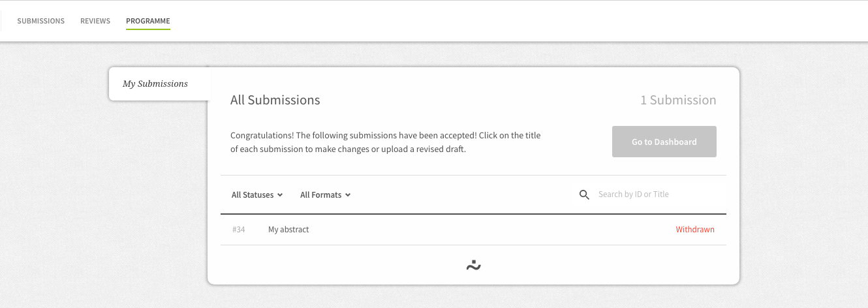Click the All Submissions heading
This screenshot has width=868, height=308.
click(275, 100)
